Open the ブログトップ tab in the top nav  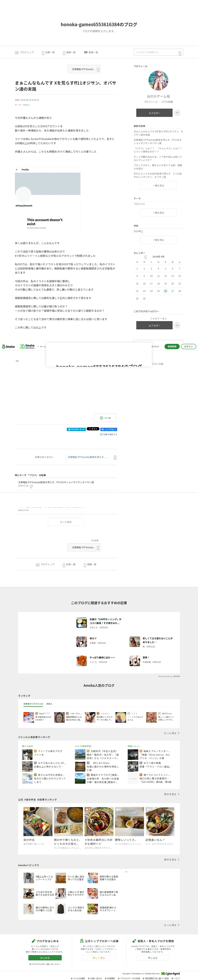point(24,52)
